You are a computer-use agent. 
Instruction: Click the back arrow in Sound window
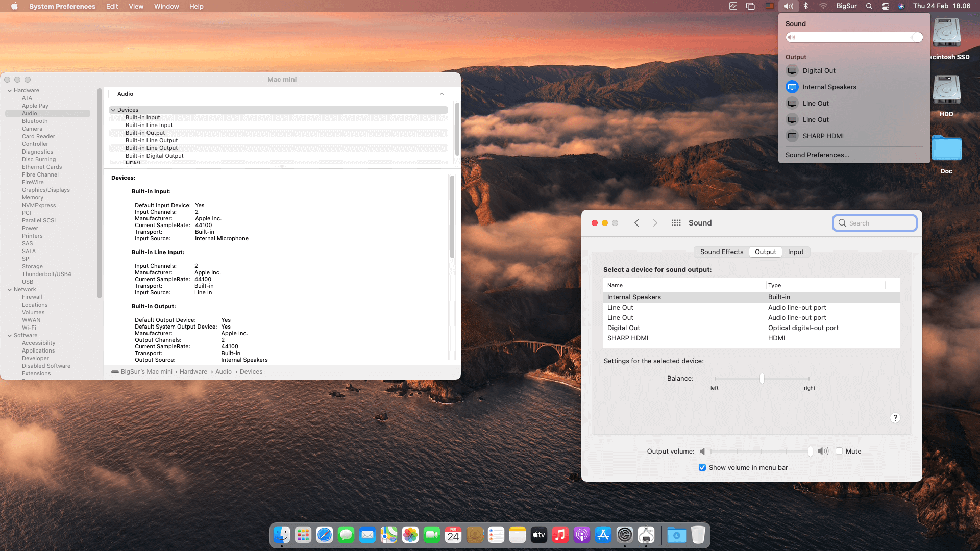pyautogui.click(x=636, y=223)
